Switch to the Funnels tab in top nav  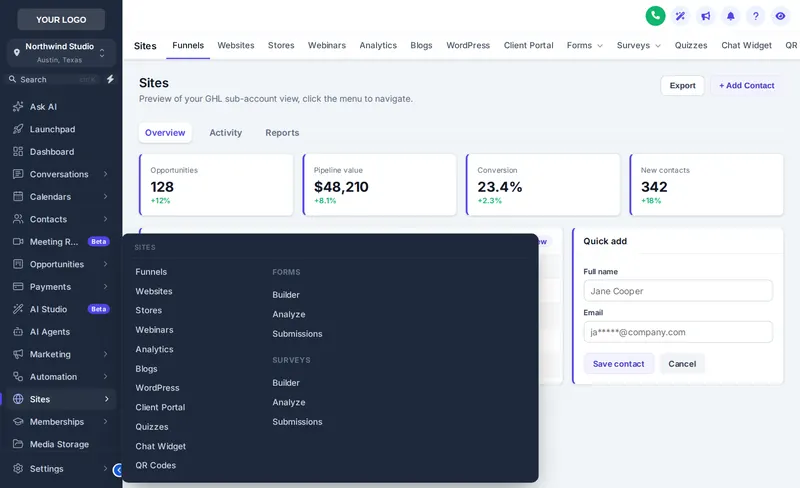(x=188, y=45)
